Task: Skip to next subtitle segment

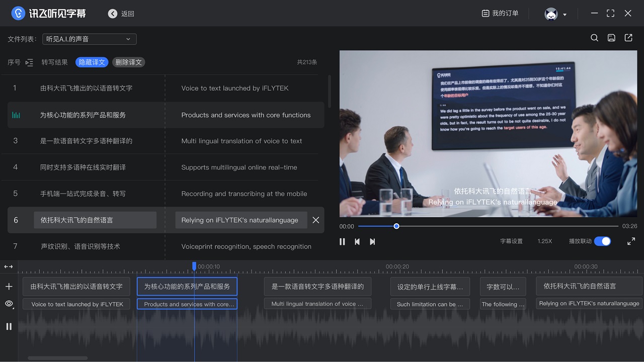Action: (x=372, y=241)
